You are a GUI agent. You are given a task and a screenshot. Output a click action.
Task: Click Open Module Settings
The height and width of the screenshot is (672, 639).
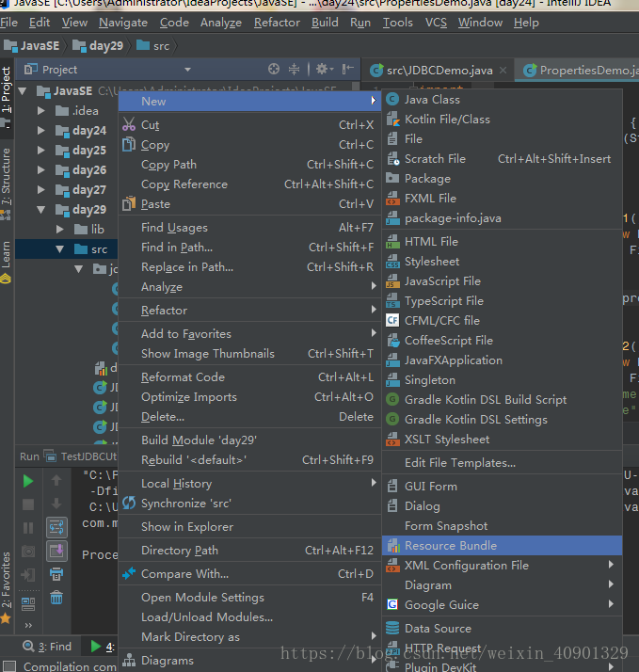(249, 598)
